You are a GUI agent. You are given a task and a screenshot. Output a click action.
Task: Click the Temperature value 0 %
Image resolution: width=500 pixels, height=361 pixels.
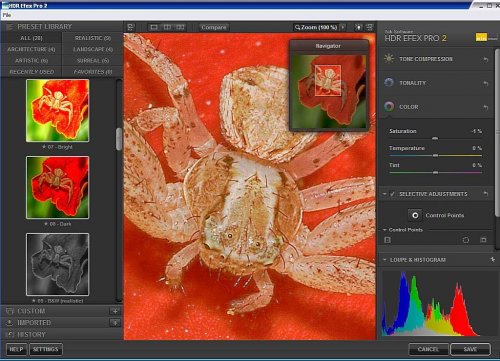[x=477, y=148]
